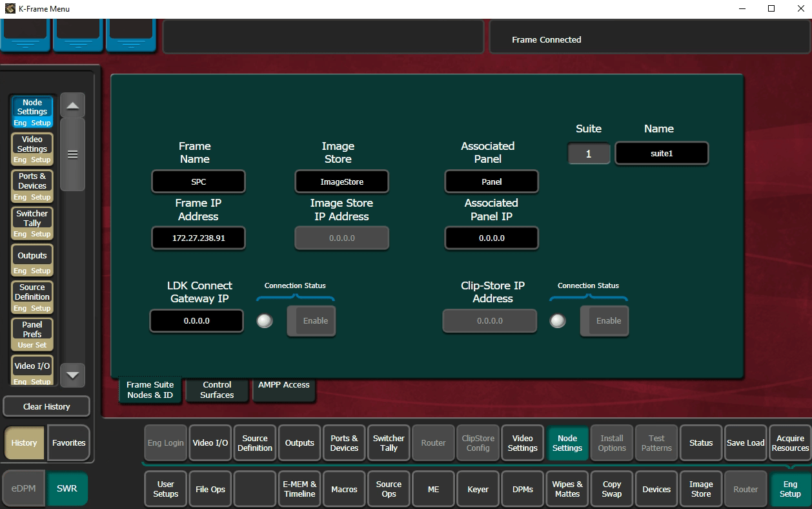
Task: Open the Acquire Resources menu
Action: 790,442
